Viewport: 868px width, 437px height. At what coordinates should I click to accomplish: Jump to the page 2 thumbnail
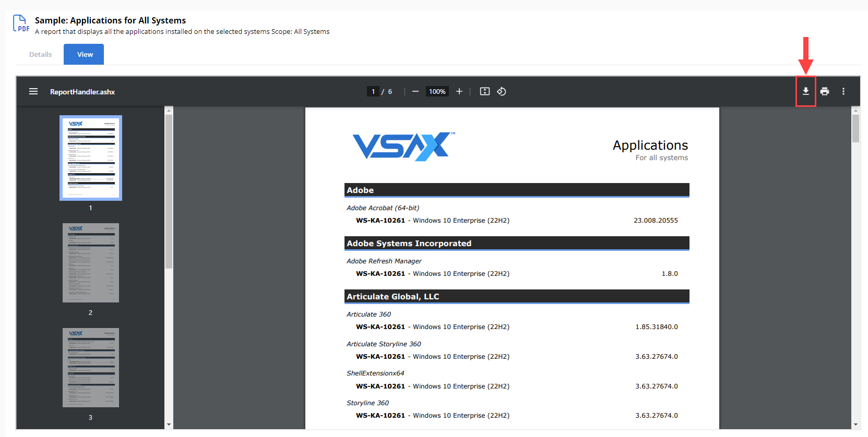(x=91, y=263)
